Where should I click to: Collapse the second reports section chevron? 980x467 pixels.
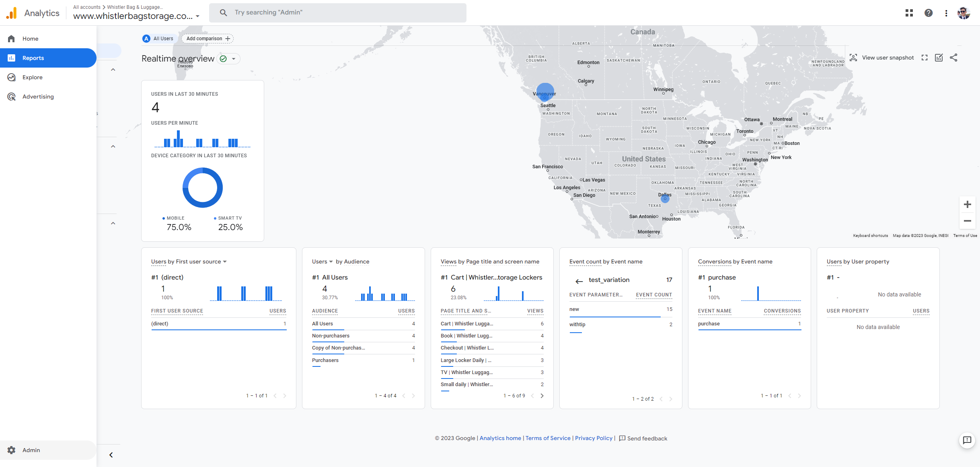(113, 146)
